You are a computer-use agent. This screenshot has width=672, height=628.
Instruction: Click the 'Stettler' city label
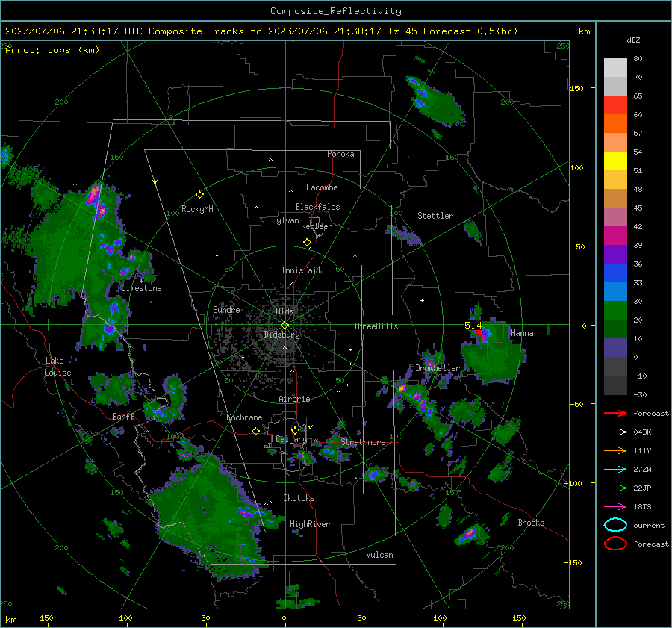tap(435, 216)
